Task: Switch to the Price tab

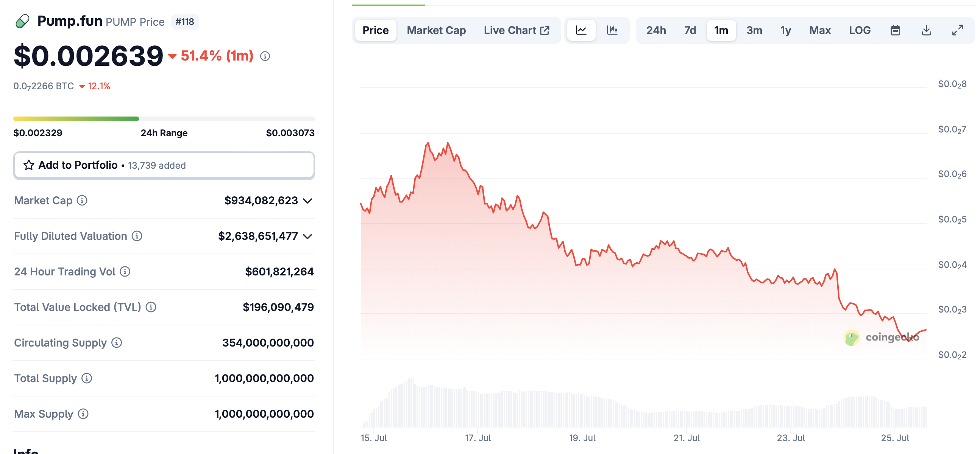Action: 376,30
